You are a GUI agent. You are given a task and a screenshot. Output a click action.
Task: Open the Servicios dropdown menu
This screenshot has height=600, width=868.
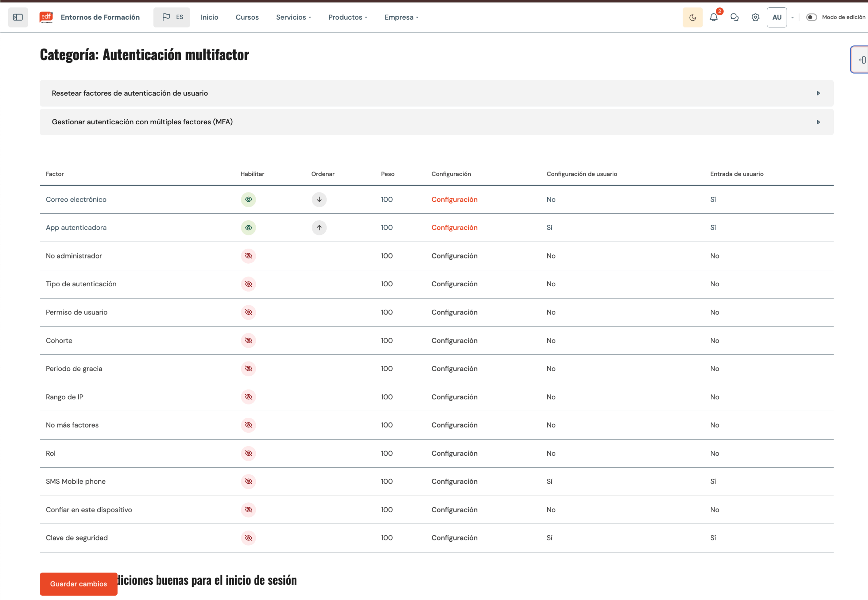[x=294, y=17]
